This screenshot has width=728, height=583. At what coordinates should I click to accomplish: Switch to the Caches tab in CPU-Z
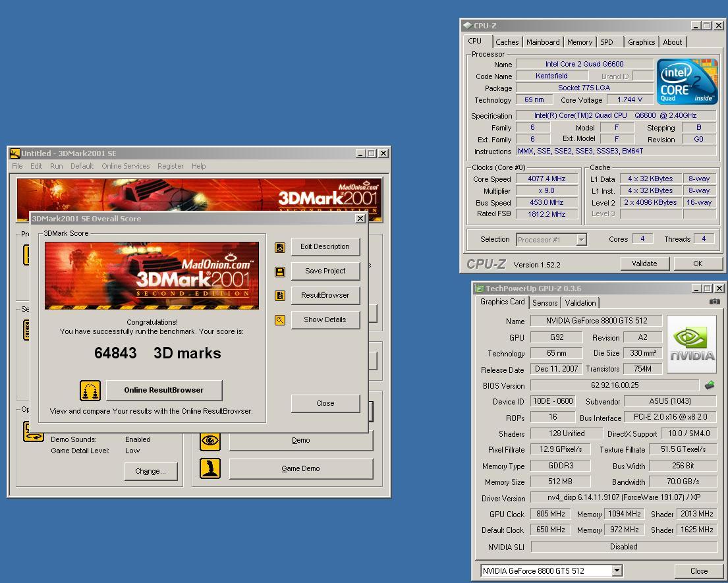point(507,42)
